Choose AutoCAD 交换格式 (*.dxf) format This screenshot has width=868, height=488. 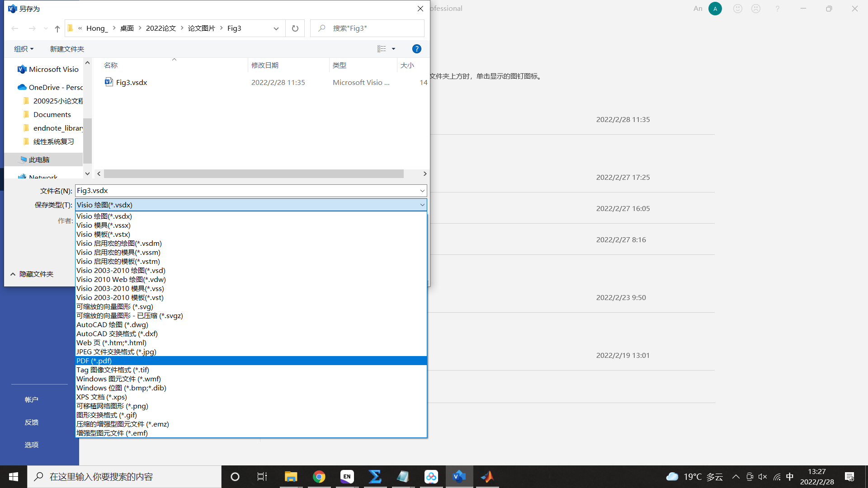[x=251, y=333]
